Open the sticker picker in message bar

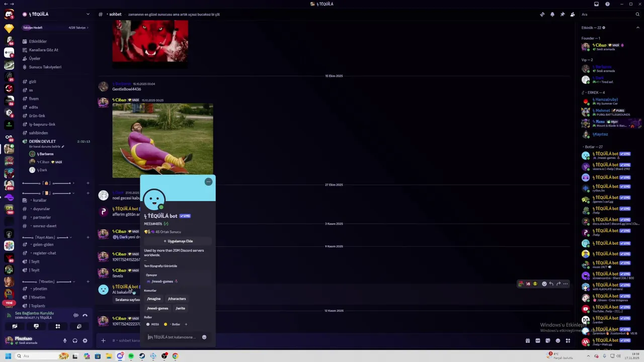548,341
